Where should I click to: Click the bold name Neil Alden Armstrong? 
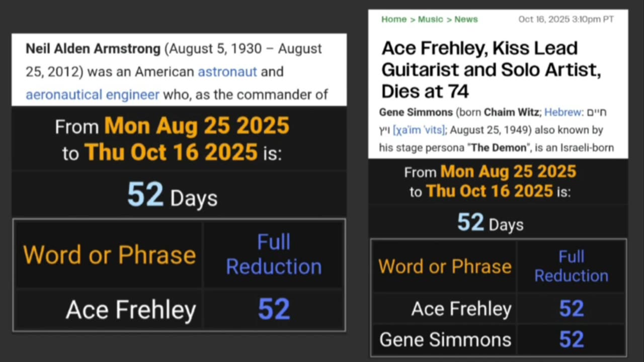tap(93, 49)
